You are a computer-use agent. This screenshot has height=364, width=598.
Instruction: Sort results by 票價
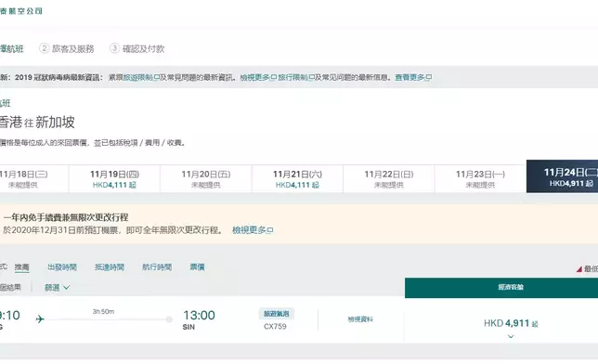[197, 267]
